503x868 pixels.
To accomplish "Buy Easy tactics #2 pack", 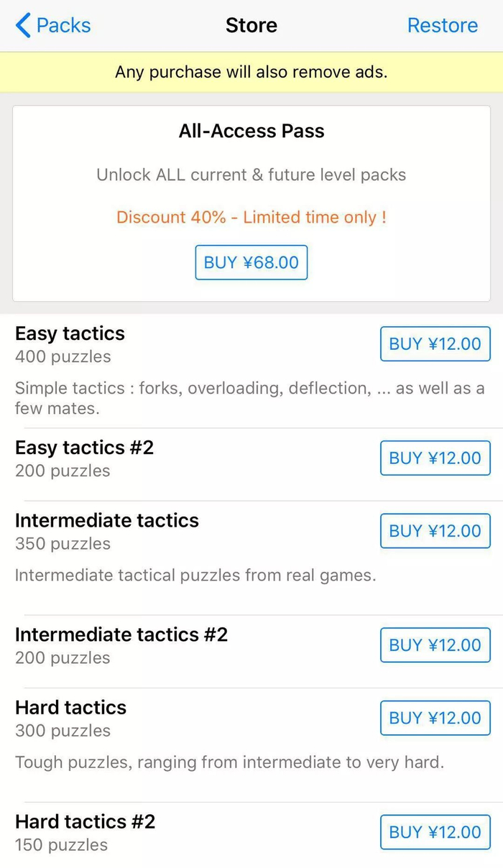I will point(435,458).
